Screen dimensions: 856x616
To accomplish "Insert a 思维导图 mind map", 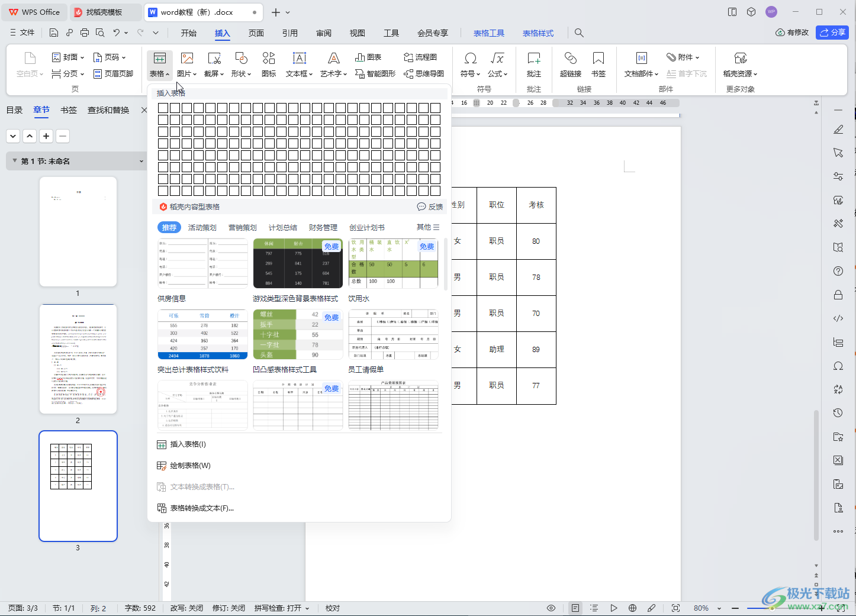I will 424,73.
